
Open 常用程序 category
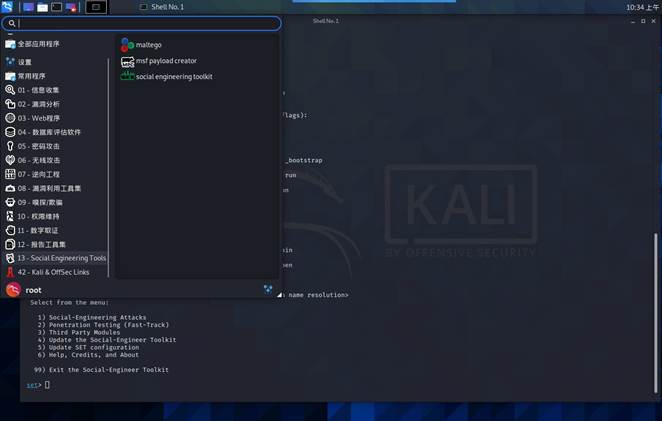pos(25,76)
